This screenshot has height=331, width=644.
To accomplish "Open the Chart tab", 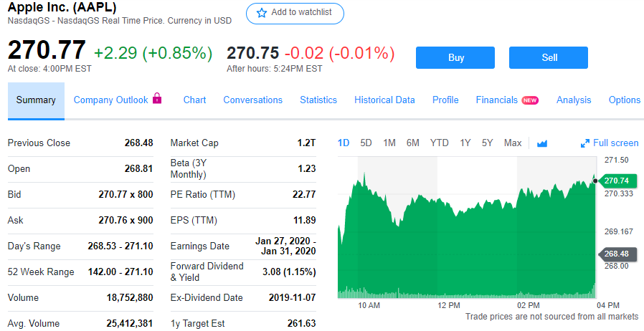I will click(194, 100).
